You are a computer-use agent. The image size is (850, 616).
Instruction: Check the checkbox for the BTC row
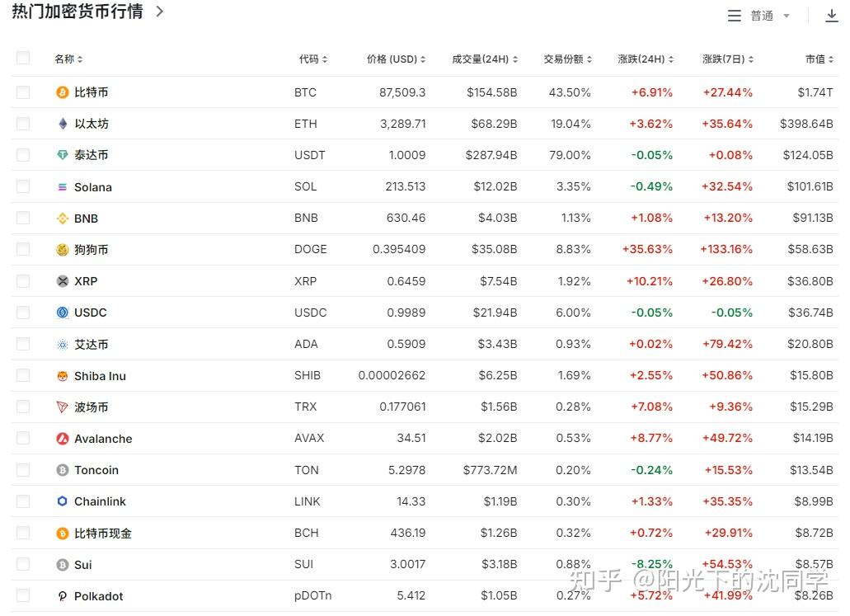coord(23,92)
